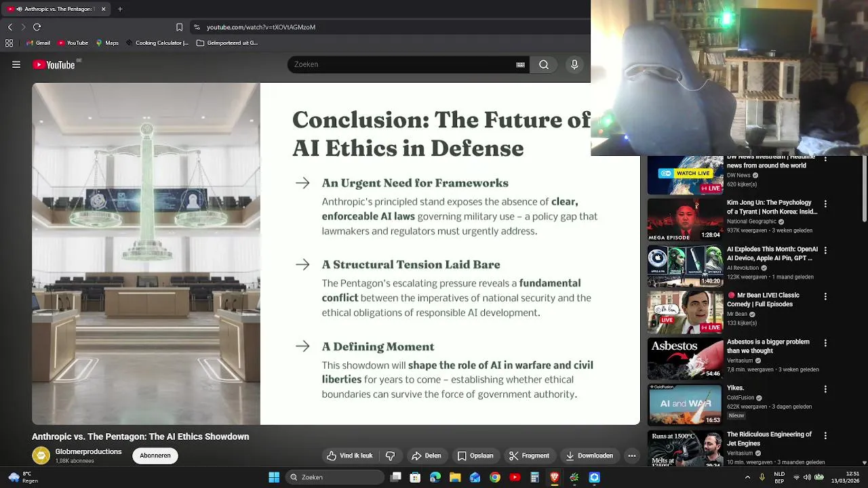Open options menu for Yikes video
This screenshot has height=488, width=868.
click(x=825, y=390)
